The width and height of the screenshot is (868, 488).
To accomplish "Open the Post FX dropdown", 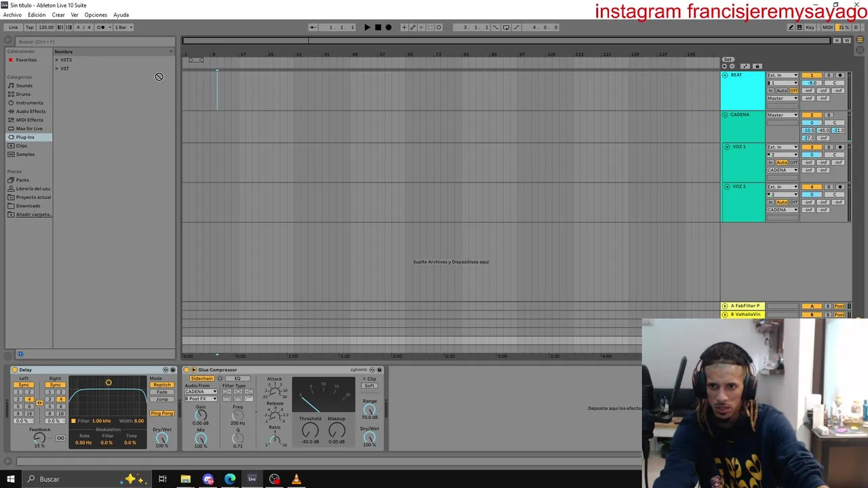I will click(201, 399).
